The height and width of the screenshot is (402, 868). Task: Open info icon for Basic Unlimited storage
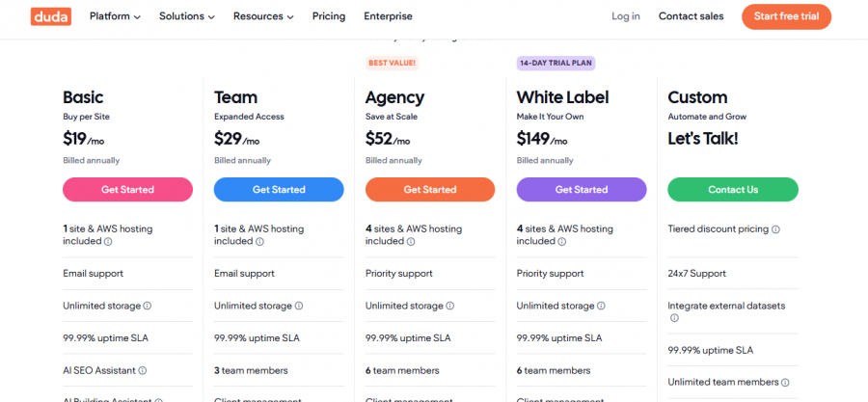click(148, 306)
